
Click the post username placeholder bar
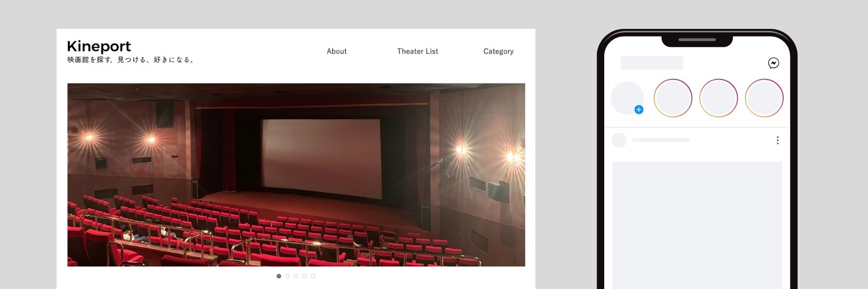[661, 140]
